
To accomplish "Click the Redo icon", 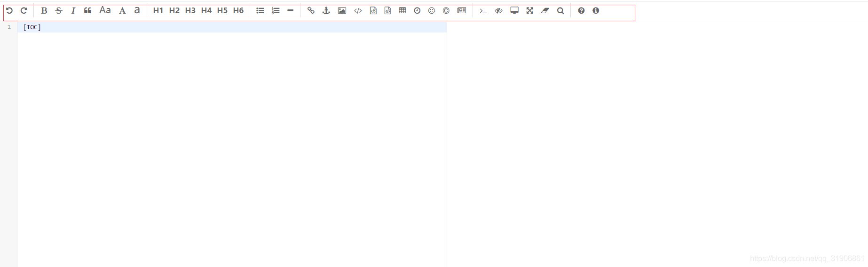I will pos(24,10).
